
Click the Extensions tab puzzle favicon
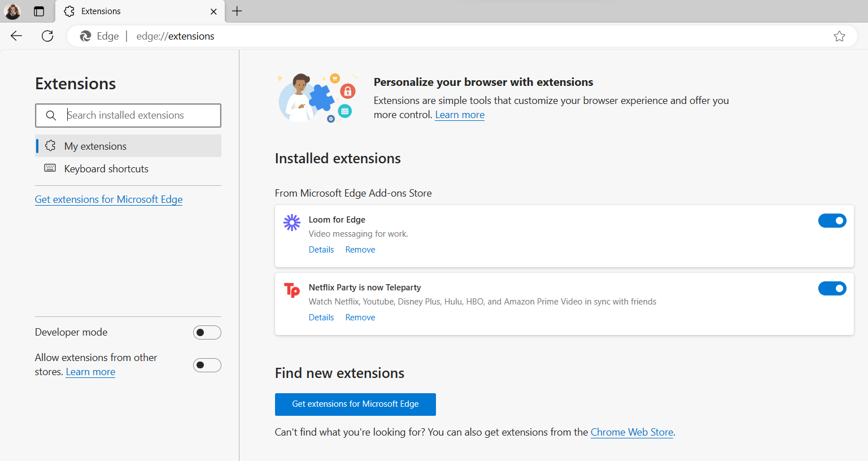point(69,11)
